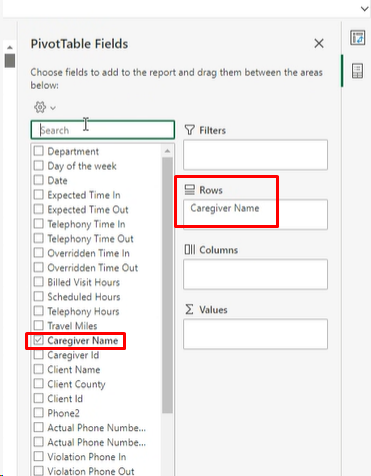
Task: Click the empty Values drop area
Action: [255, 334]
